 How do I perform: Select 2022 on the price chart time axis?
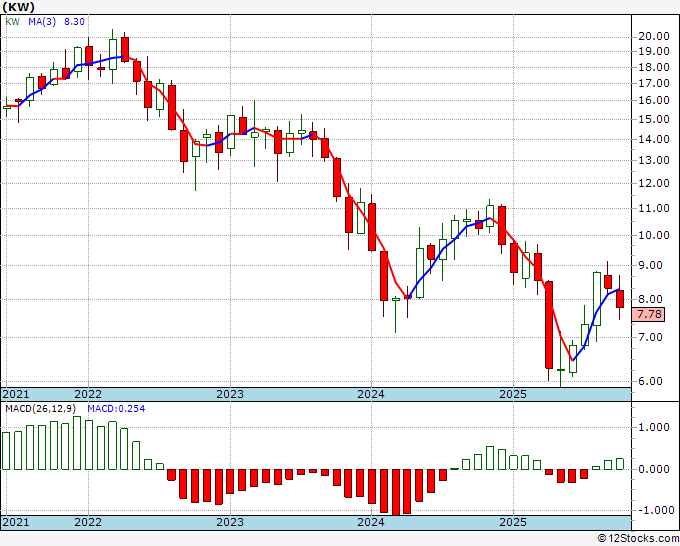pyautogui.click(x=88, y=394)
